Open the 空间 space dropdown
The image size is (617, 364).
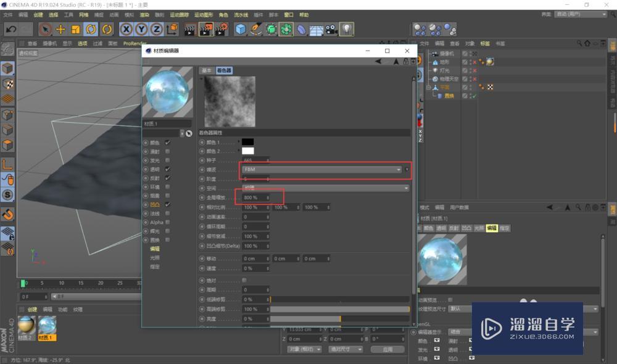point(325,188)
